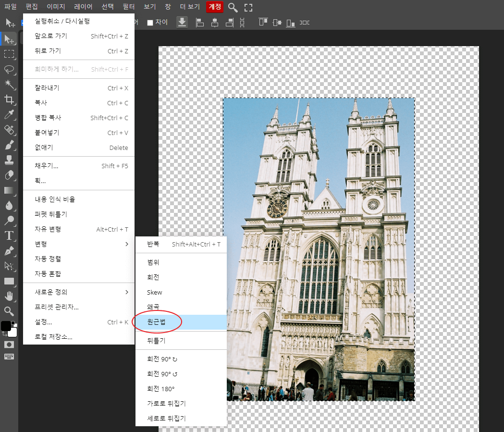The height and width of the screenshot is (432, 504).
Task: Open the 필터 menu
Action: [129, 7]
